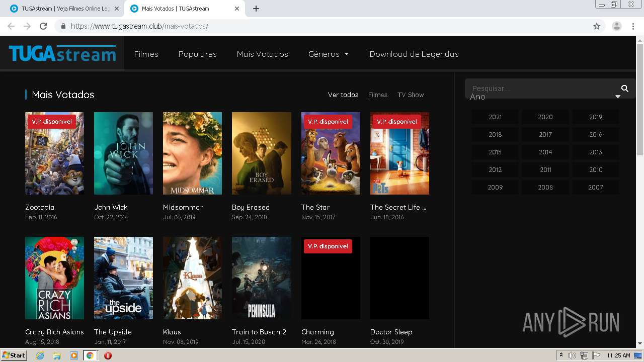Filter the list by Filmes
The image size is (644, 362).
click(378, 95)
